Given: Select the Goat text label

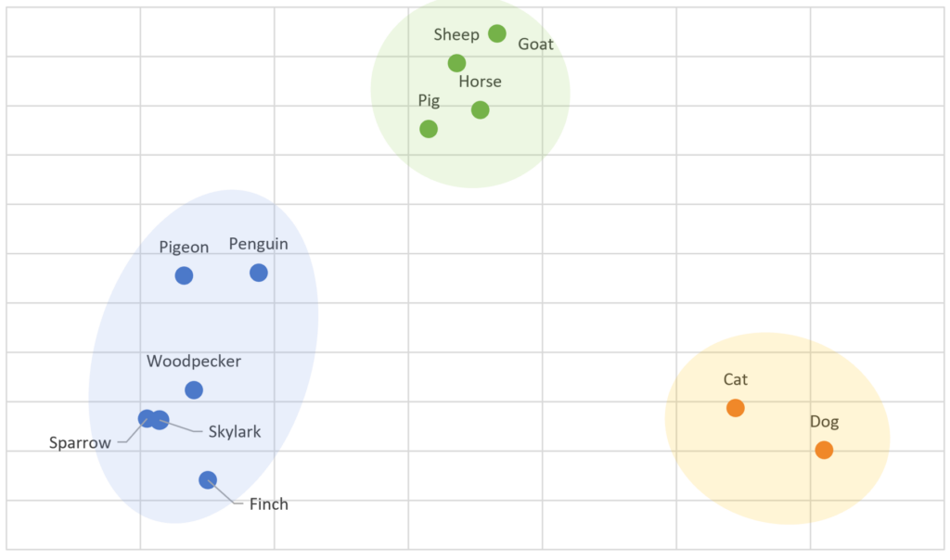Looking at the screenshot, I should click(x=535, y=45).
